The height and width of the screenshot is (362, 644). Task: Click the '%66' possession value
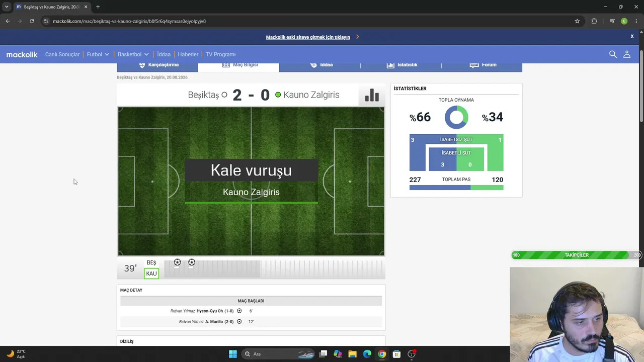click(420, 117)
